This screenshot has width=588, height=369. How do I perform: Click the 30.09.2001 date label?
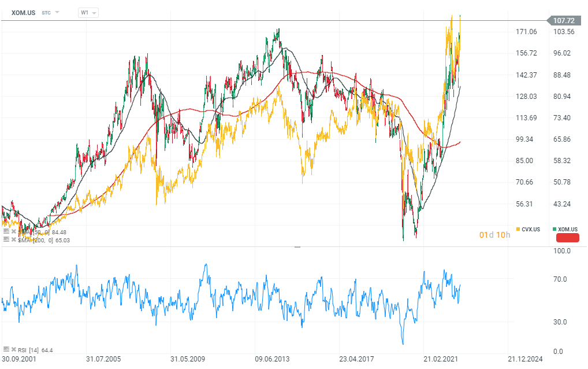click(x=19, y=359)
